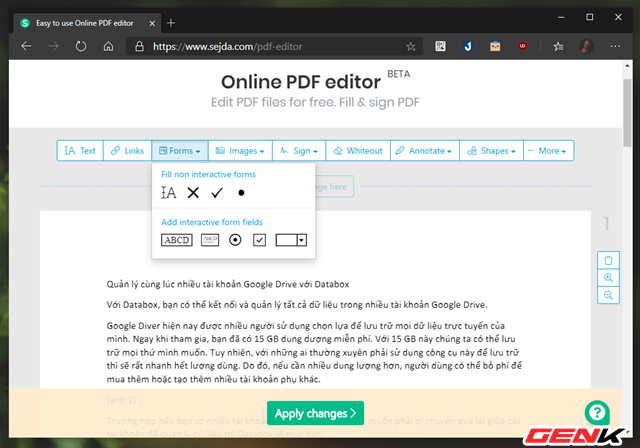Screen dimensions: 640x448
Task: Add a checkbox form field
Action: pyautogui.click(x=260, y=240)
